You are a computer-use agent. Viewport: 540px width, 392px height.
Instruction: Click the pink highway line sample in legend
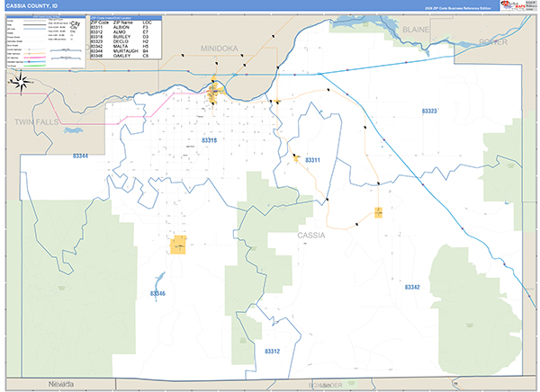34,58
